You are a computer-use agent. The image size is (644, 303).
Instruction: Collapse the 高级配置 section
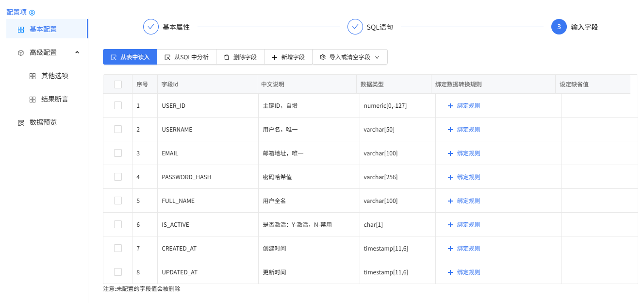pos(77,52)
